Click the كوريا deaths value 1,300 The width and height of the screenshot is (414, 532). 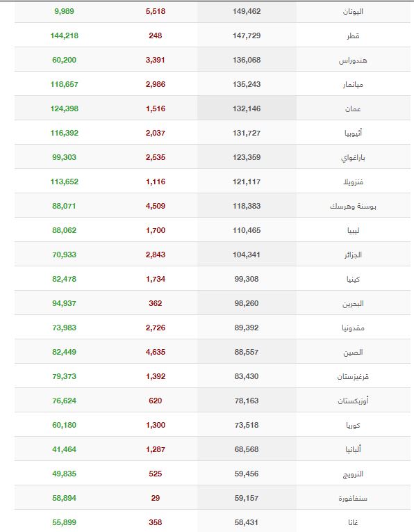click(x=156, y=425)
